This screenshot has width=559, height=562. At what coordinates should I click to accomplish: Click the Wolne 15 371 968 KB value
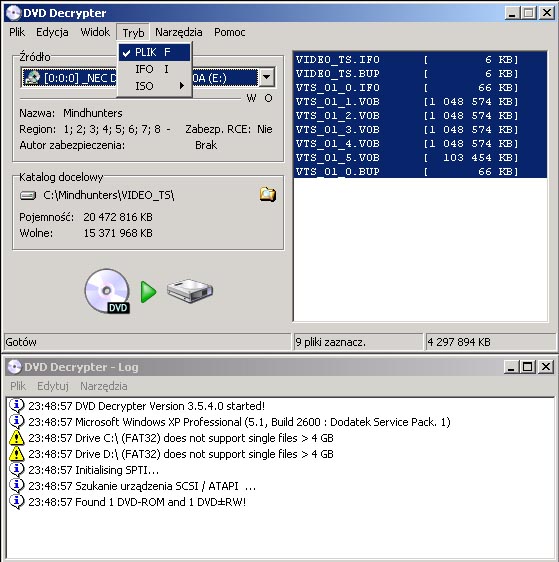tap(118, 233)
